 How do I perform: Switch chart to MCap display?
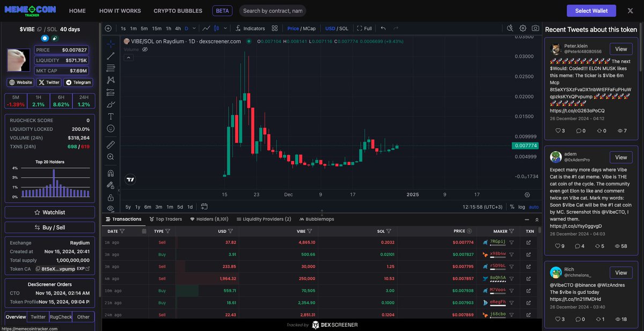tap(309, 28)
